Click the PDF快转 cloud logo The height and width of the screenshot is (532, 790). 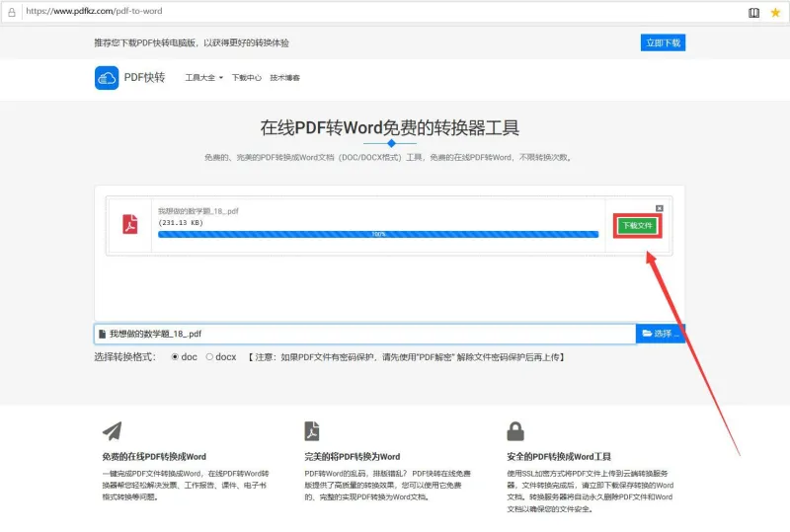(x=107, y=78)
